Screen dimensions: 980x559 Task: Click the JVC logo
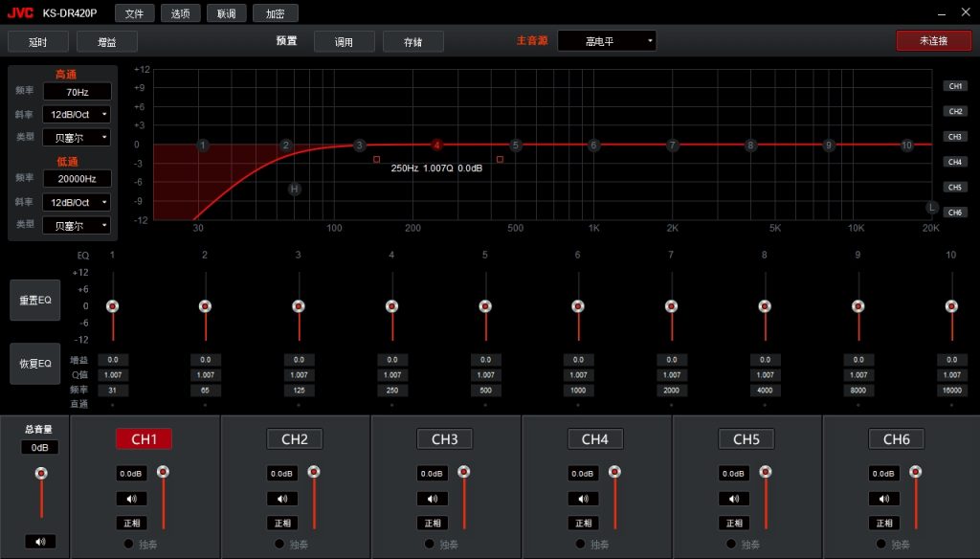click(20, 12)
